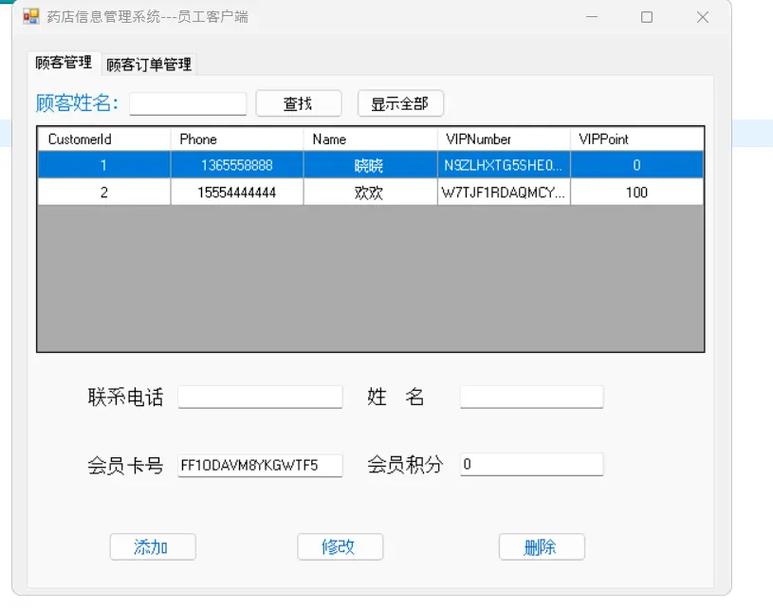Maximize the 药店信息管理系统 window
This screenshot has width=773, height=610.
[x=647, y=17]
